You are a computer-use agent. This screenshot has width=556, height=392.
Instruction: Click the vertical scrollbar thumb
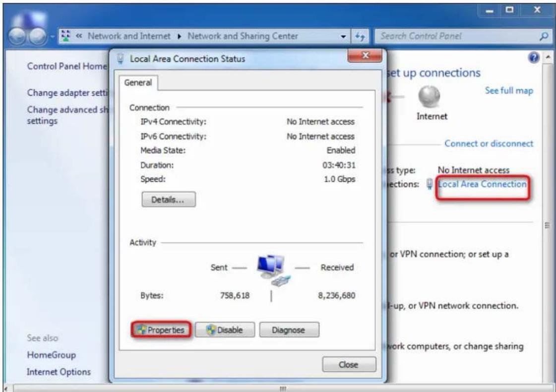point(548,225)
